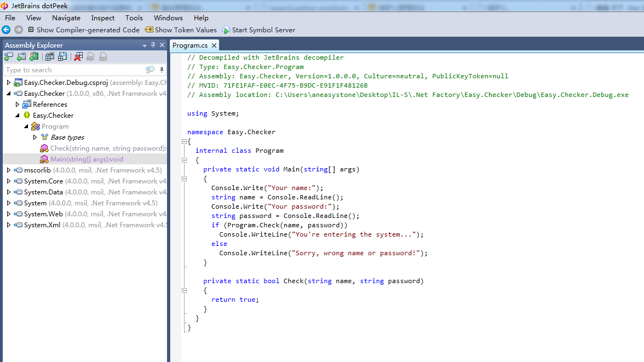Click the Open from GAC books icon

click(34, 57)
